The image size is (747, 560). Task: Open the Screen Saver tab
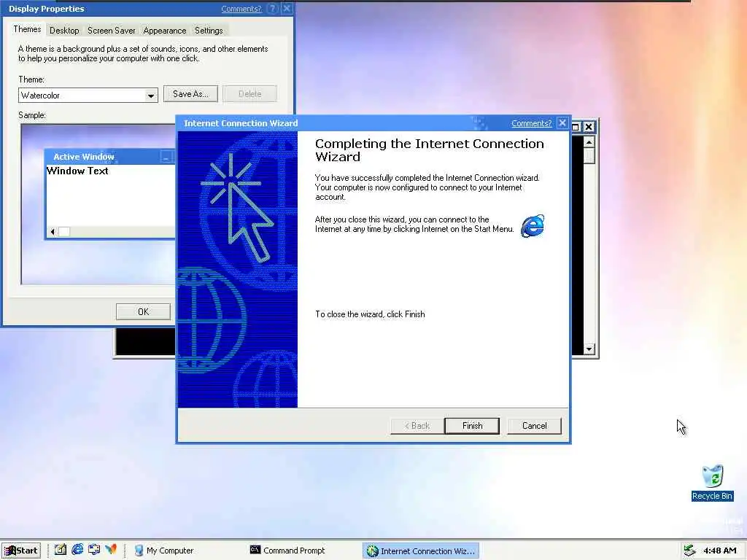point(111,31)
